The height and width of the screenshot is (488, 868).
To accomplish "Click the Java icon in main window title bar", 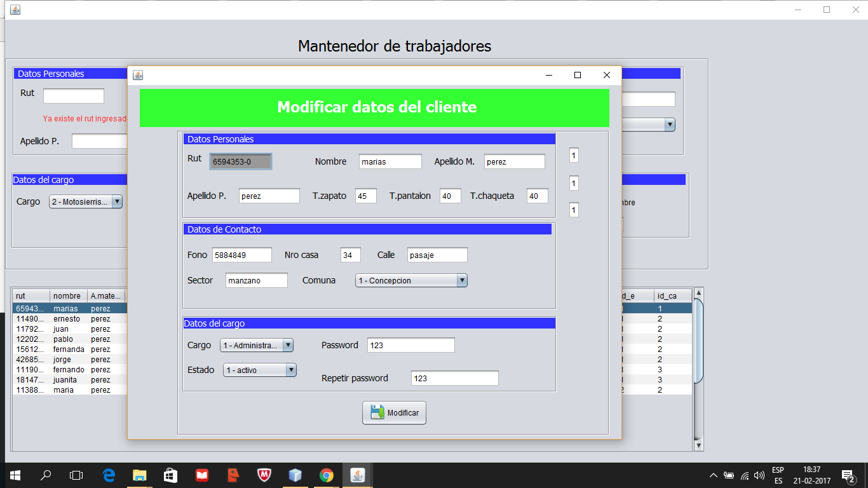I will point(15,10).
